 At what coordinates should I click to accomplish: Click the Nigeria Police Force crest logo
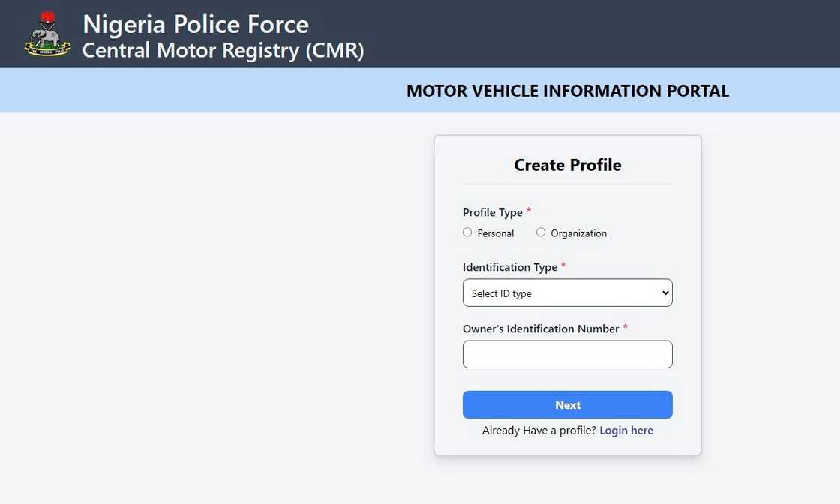point(47,34)
